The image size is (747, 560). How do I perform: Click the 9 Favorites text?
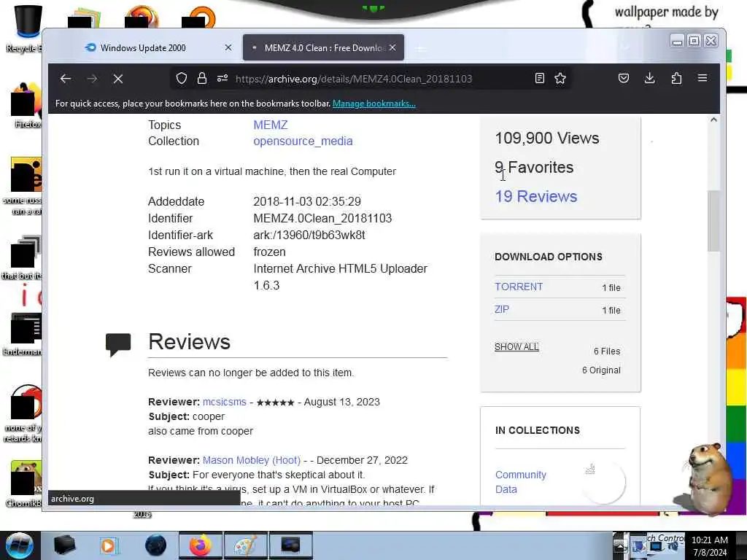[534, 167]
